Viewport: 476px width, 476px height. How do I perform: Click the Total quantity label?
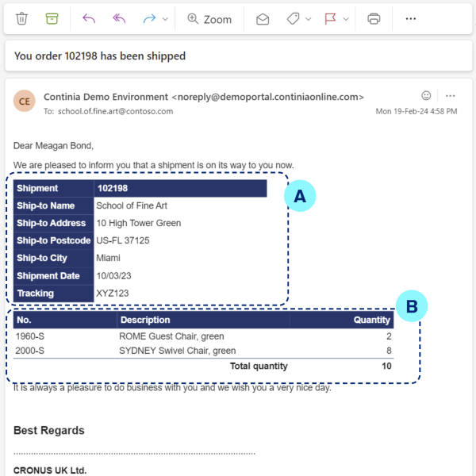tap(259, 366)
